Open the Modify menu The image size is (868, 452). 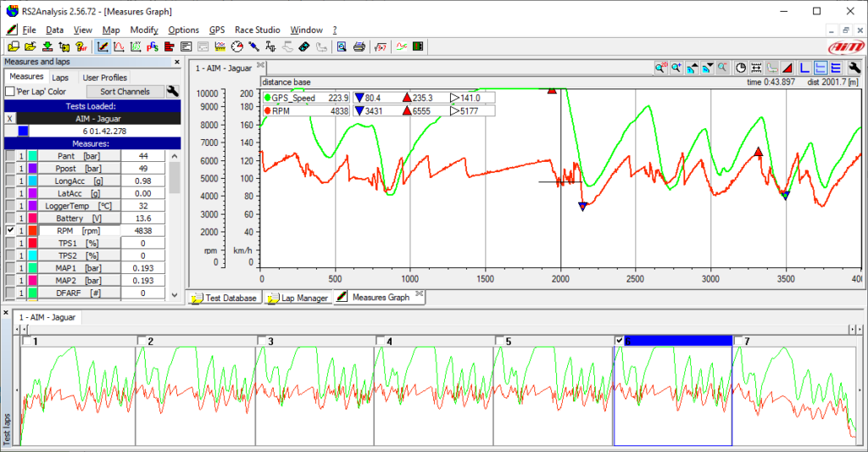[x=144, y=30]
